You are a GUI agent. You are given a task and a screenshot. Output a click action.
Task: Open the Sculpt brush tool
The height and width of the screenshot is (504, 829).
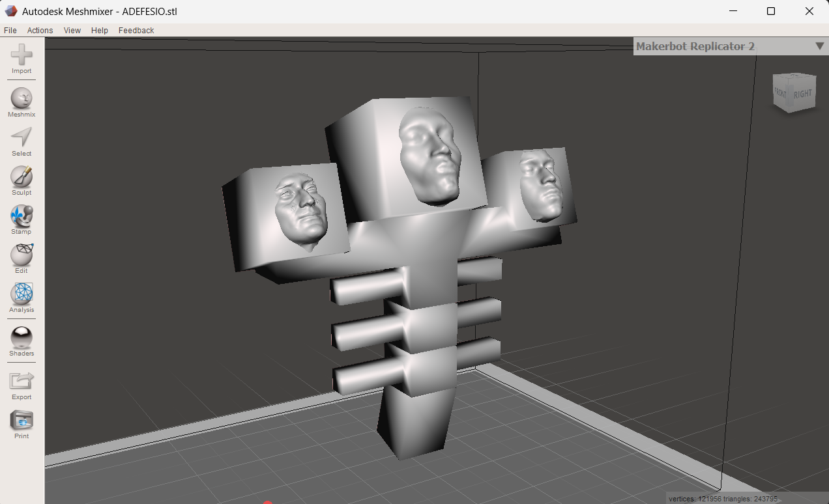[x=22, y=180]
